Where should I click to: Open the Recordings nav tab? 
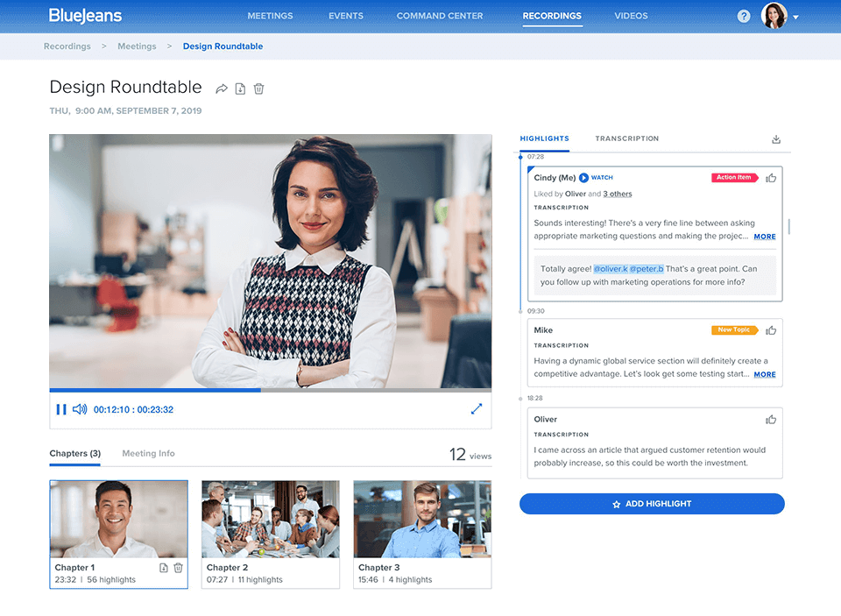tap(552, 16)
